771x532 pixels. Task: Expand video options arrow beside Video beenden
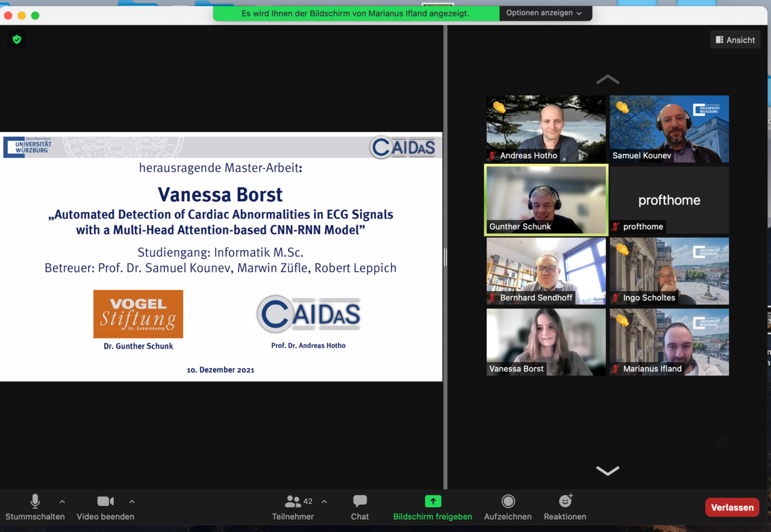pyautogui.click(x=132, y=501)
